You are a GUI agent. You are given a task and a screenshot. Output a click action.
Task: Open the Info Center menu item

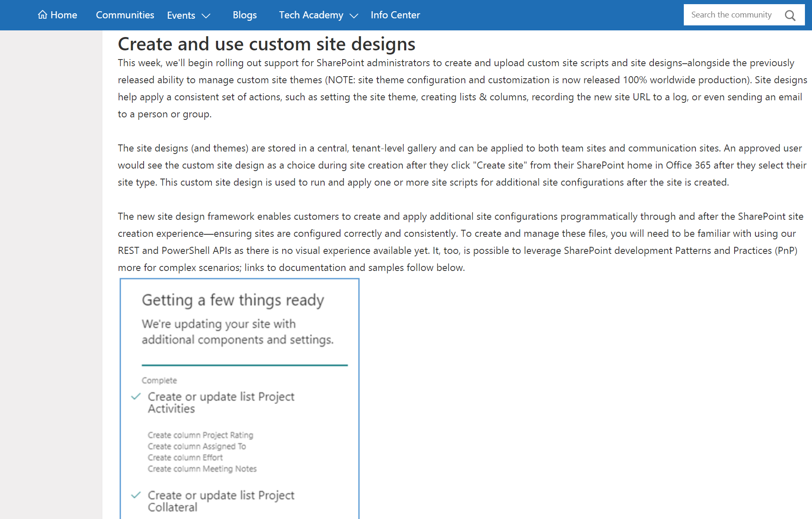[x=395, y=15]
